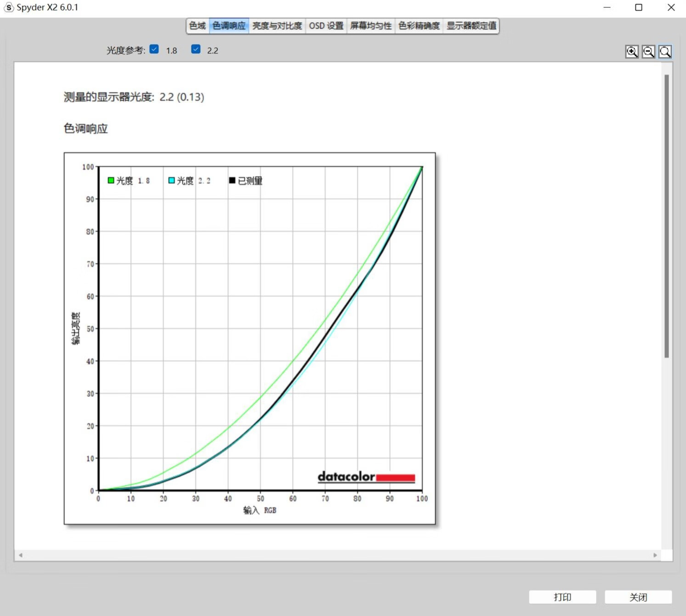Open the 色彩精确度 tab
The width and height of the screenshot is (686, 616).
(419, 26)
